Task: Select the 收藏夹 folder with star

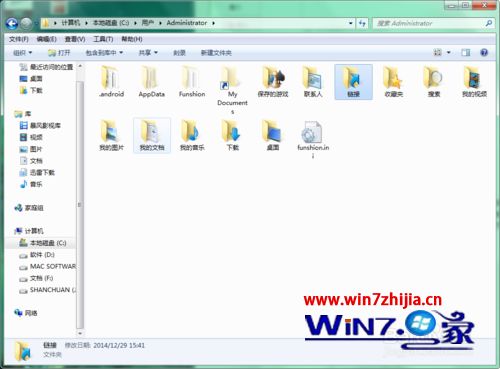Action: pyautogui.click(x=394, y=82)
